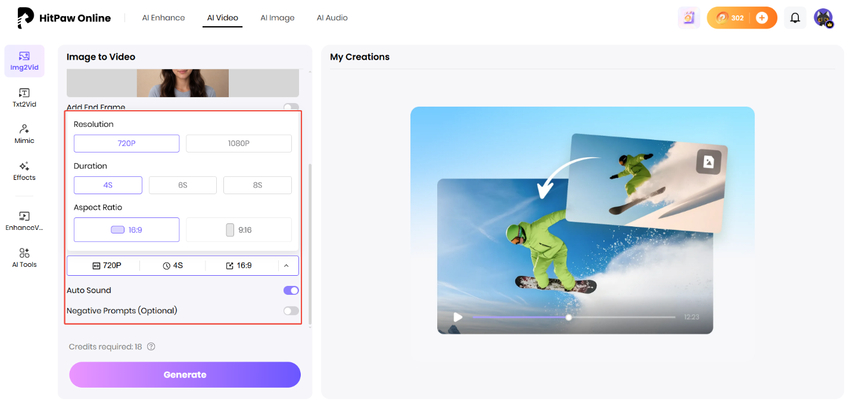This screenshot has height=408, width=853.
Task: Select 1080P resolution
Action: (239, 144)
